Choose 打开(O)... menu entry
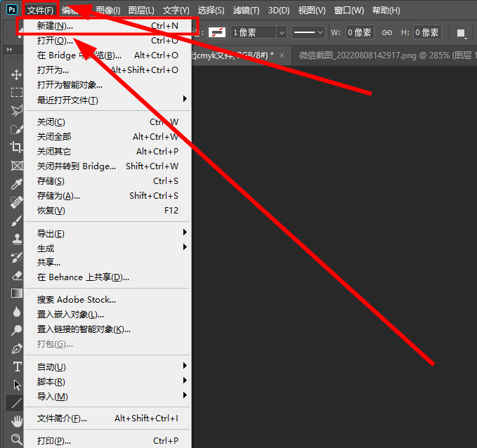 pos(107,41)
